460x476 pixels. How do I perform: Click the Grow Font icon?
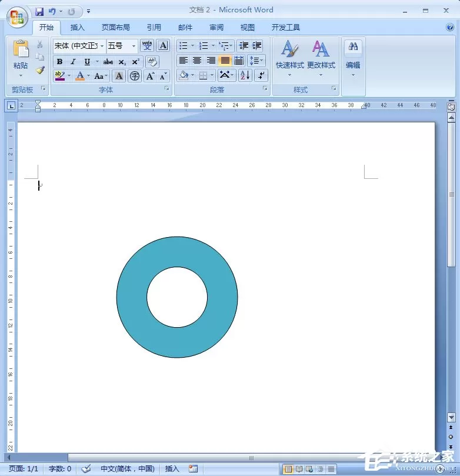[150, 76]
